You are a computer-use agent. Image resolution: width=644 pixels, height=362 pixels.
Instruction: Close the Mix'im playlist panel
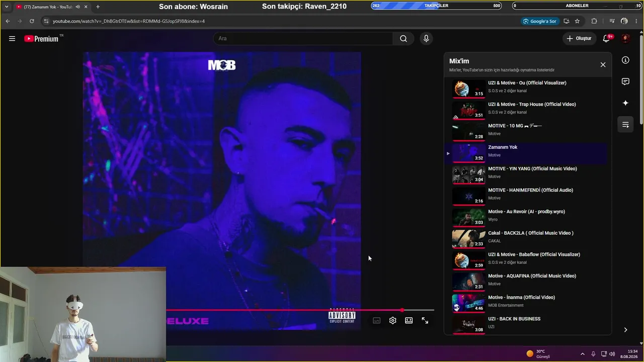click(603, 64)
